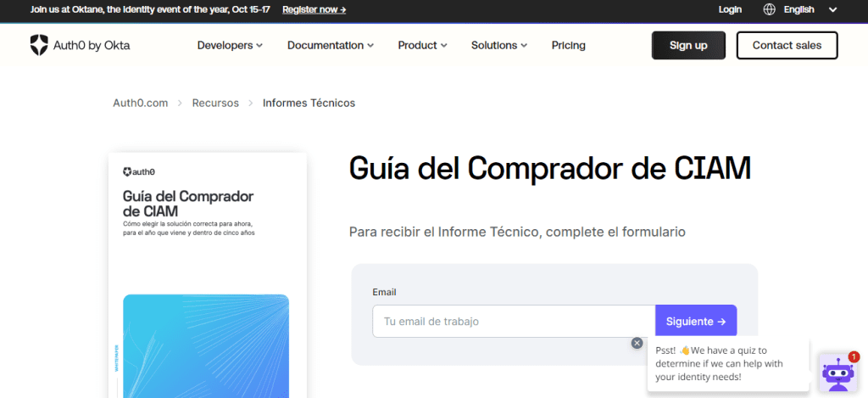868x398 pixels.
Task: Open the chatbot robot icon
Action: tap(838, 373)
